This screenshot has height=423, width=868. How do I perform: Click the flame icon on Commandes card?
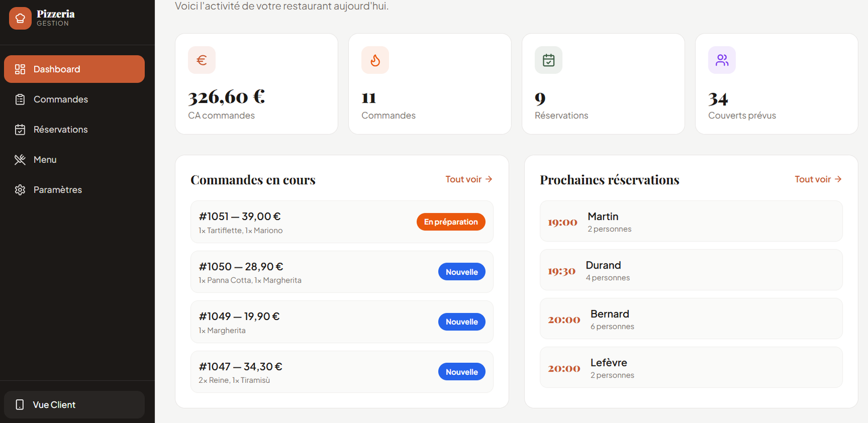[x=375, y=60]
